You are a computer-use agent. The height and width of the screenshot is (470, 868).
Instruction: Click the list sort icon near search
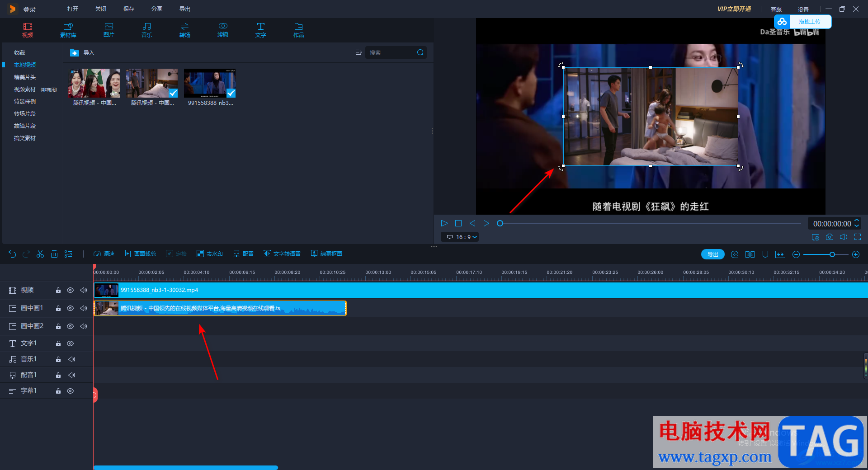pos(359,52)
